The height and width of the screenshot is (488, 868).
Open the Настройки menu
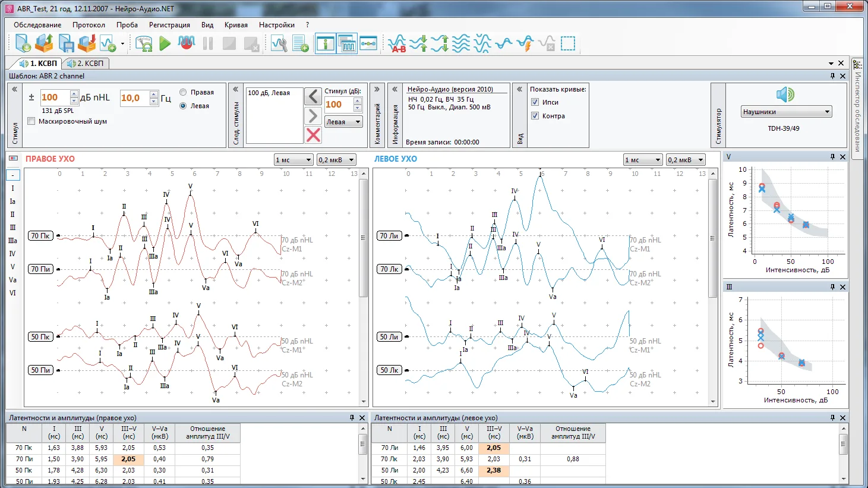276,25
